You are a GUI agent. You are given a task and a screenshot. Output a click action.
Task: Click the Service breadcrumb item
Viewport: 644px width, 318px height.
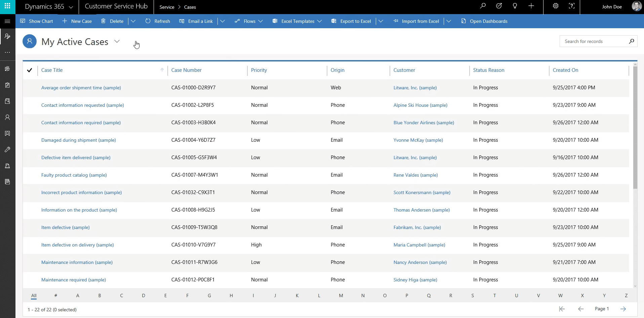click(x=167, y=7)
